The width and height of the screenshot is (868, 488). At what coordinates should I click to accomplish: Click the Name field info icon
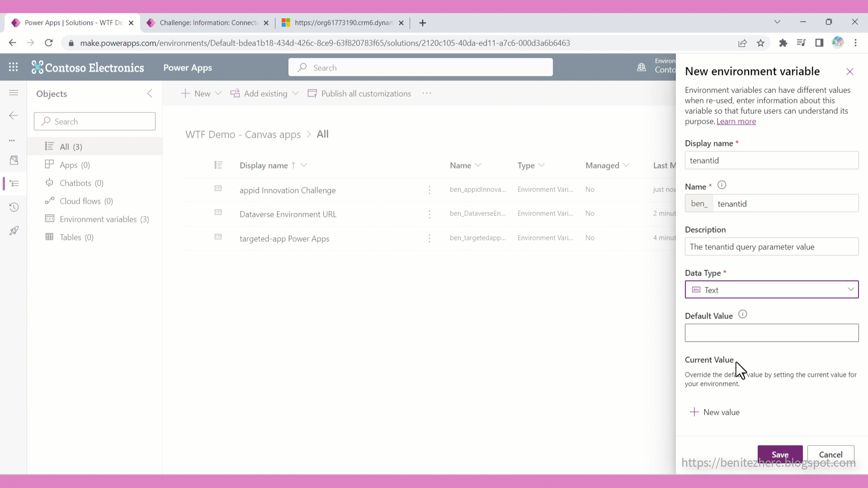click(x=722, y=185)
